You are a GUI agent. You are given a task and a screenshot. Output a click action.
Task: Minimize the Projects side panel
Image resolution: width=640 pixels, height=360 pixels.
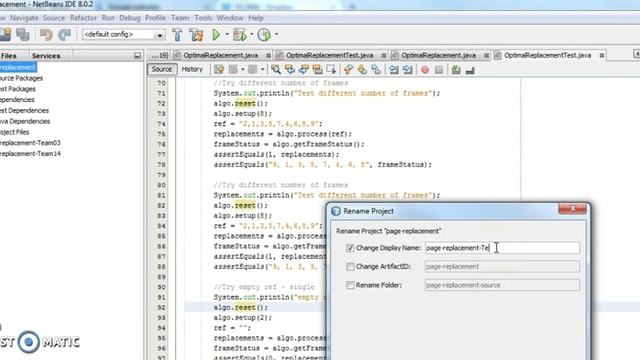(x=137, y=56)
